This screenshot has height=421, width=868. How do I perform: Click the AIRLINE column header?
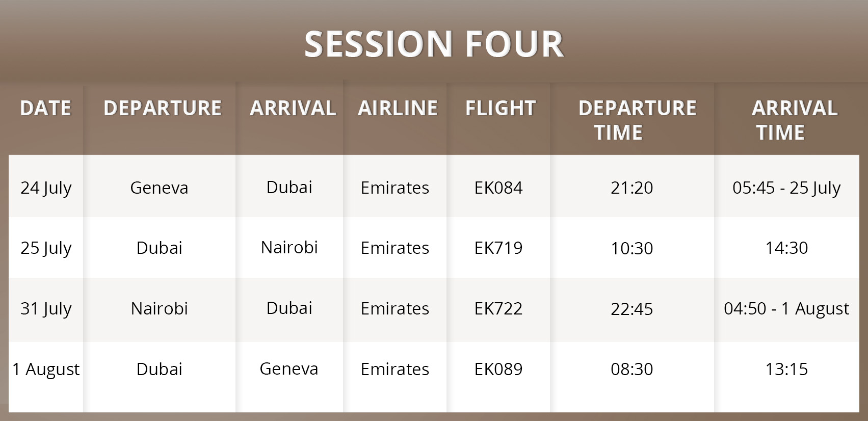[x=398, y=108]
